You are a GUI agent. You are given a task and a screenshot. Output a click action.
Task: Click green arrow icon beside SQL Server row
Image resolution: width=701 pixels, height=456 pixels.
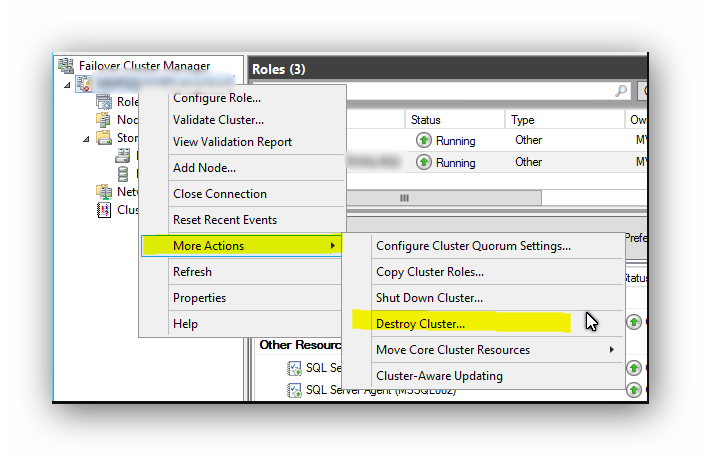click(x=633, y=368)
